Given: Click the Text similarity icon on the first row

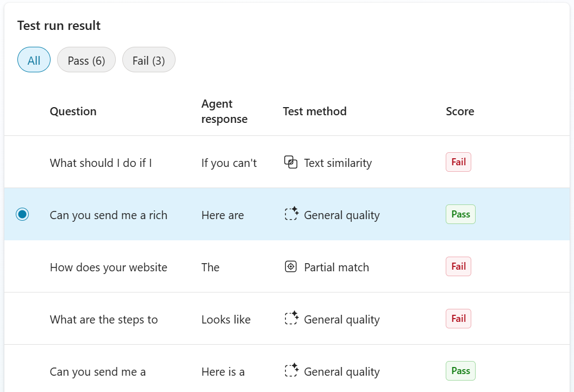Looking at the screenshot, I should coord(291,162).
